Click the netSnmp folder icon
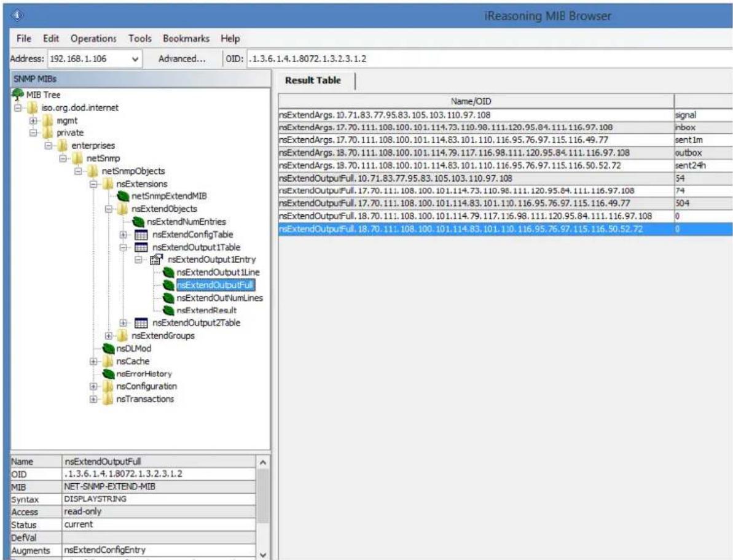 (x=77, y=158)
